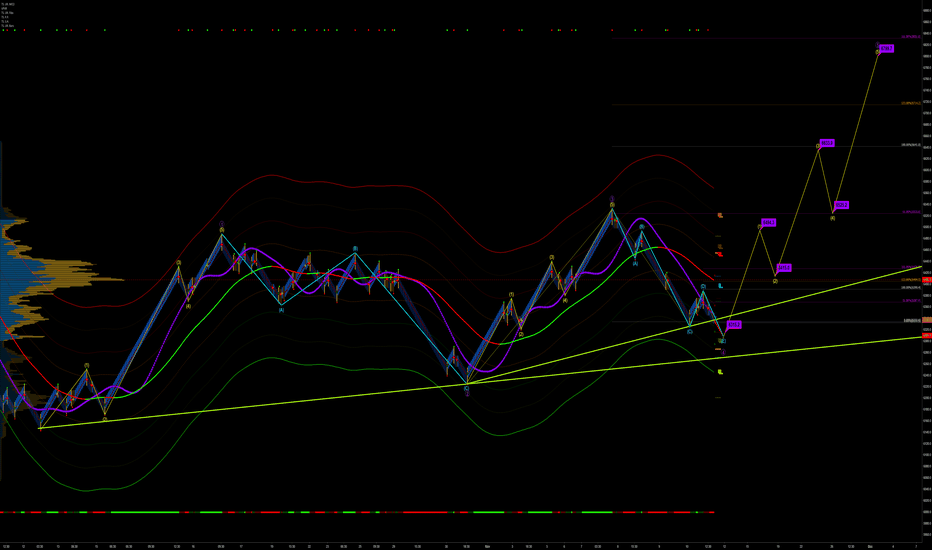This screenshot has width=932, height=550.
Task: Select the topmost purple price projection label
Action: point(886,49)
